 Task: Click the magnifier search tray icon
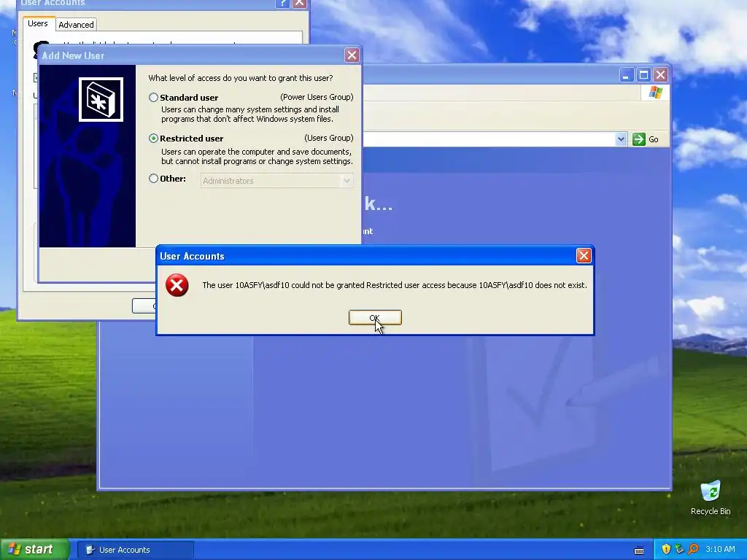pyautogui.click(x=693, y=549)
